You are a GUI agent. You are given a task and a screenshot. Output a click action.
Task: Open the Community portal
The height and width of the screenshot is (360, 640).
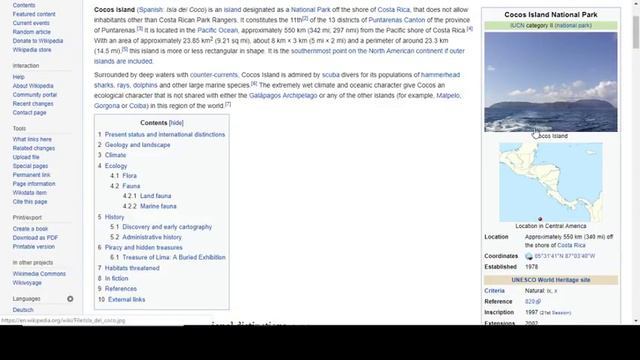(x=35, y=95)
